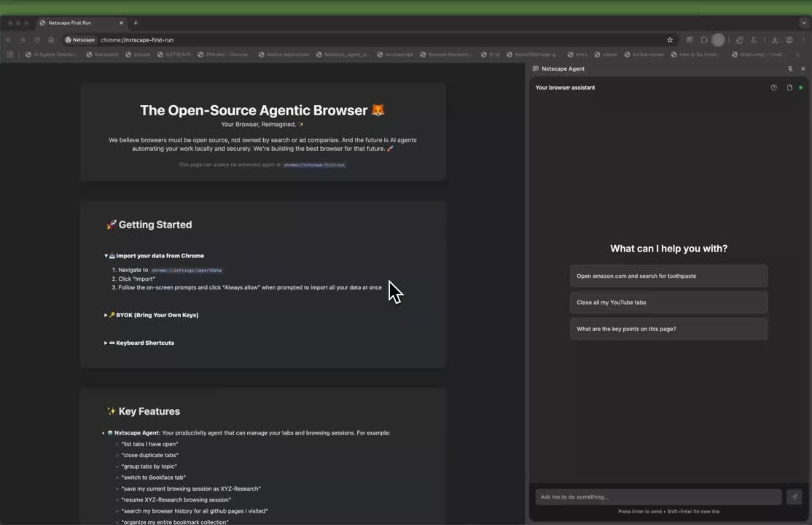Screen dimensions: 812x525
Task: Open the Nxtscape Agent toolbar icon
Action: click(x=690, y=40)
